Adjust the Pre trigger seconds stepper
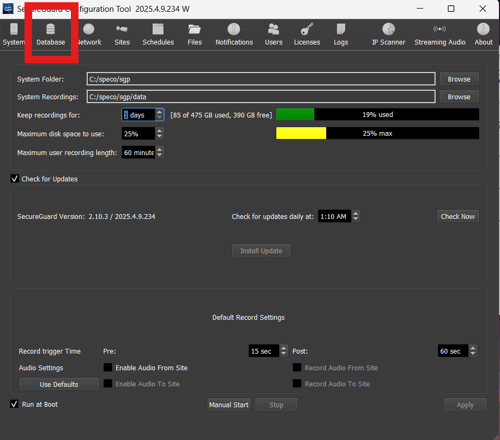 [284, 351]
